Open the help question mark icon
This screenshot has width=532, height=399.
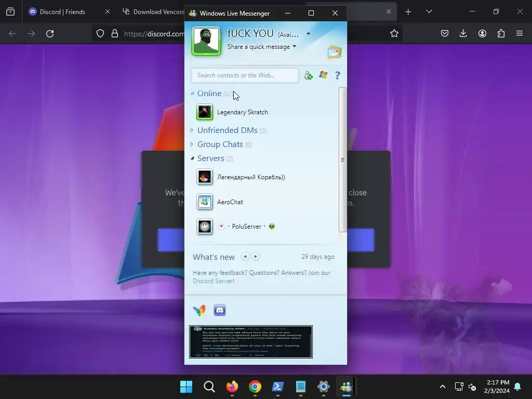coord(337,75)
